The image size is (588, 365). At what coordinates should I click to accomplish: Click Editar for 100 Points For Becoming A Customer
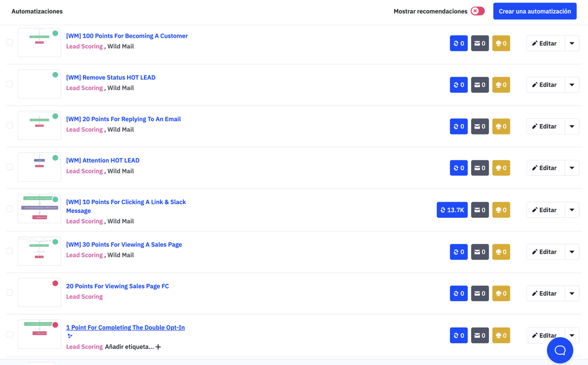tap(546, 43)
